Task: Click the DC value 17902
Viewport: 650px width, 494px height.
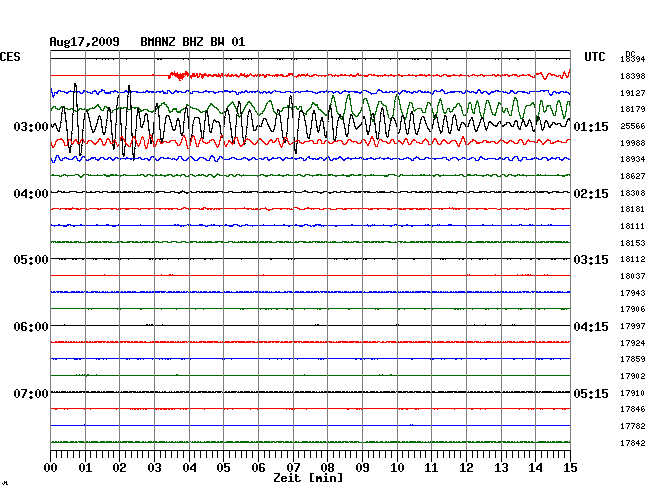Action: (x=633, y=376)
